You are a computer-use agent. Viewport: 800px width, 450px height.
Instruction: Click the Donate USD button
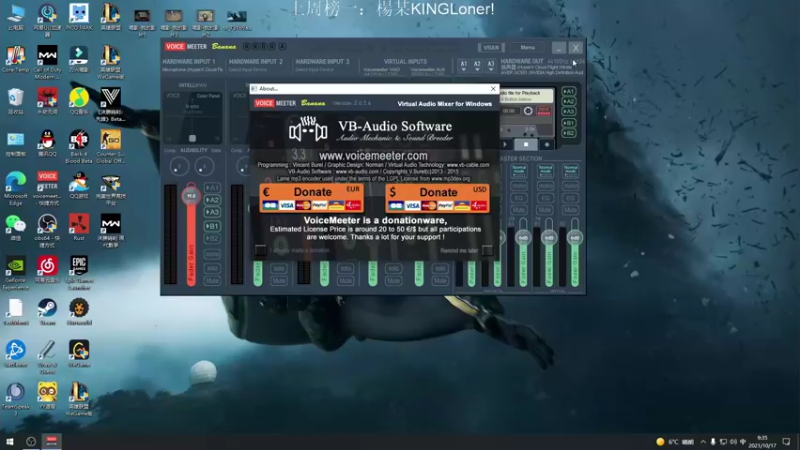point(438,198)
